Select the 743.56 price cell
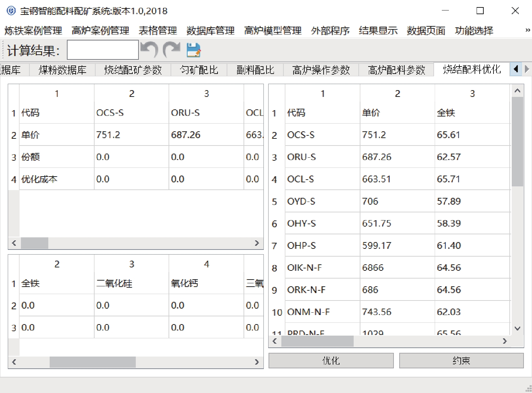 (397, 312)
